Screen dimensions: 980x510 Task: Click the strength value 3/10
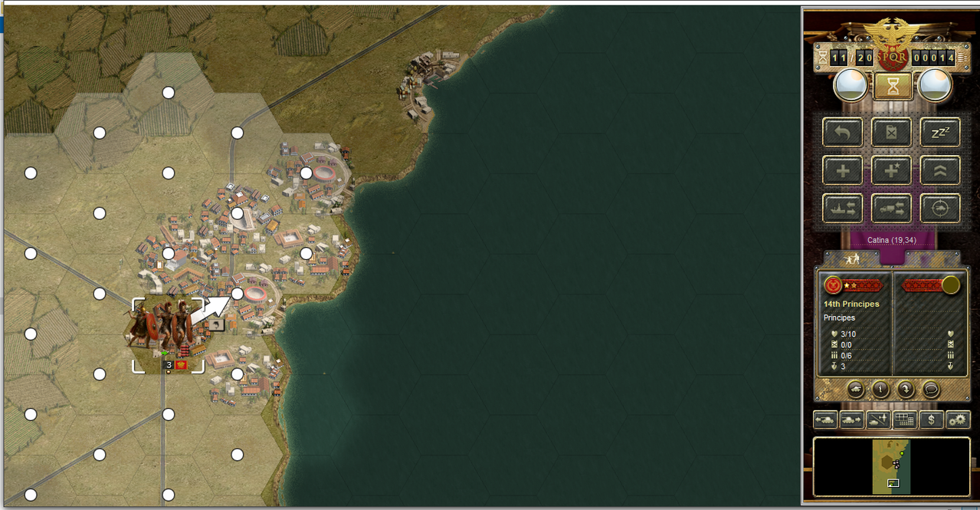tap(848, 334)
